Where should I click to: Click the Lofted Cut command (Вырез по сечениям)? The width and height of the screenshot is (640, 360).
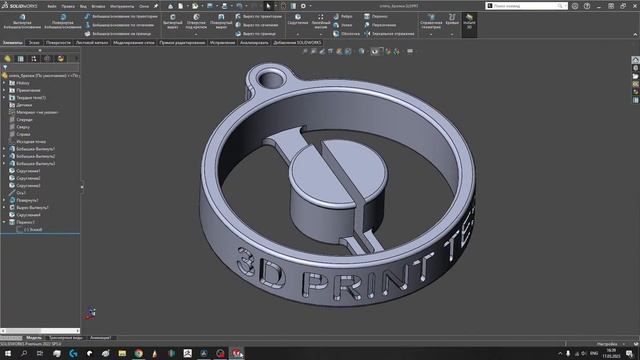[257, 25]
